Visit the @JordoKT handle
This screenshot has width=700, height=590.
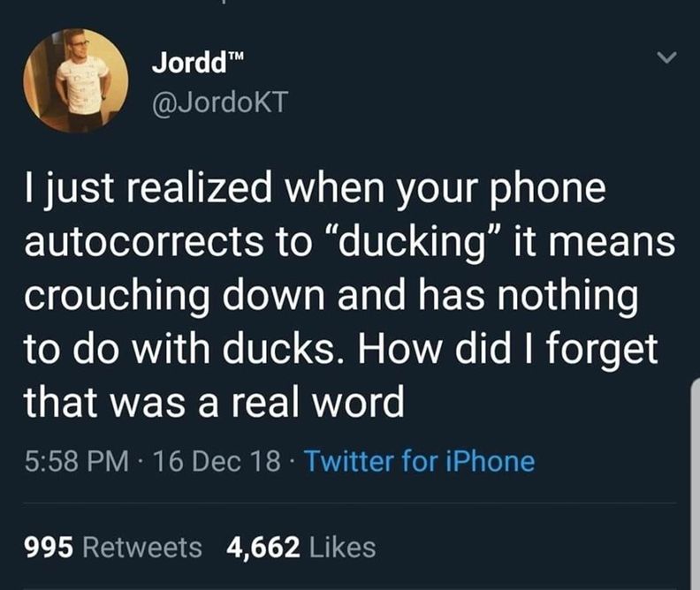tap(220, 102)
